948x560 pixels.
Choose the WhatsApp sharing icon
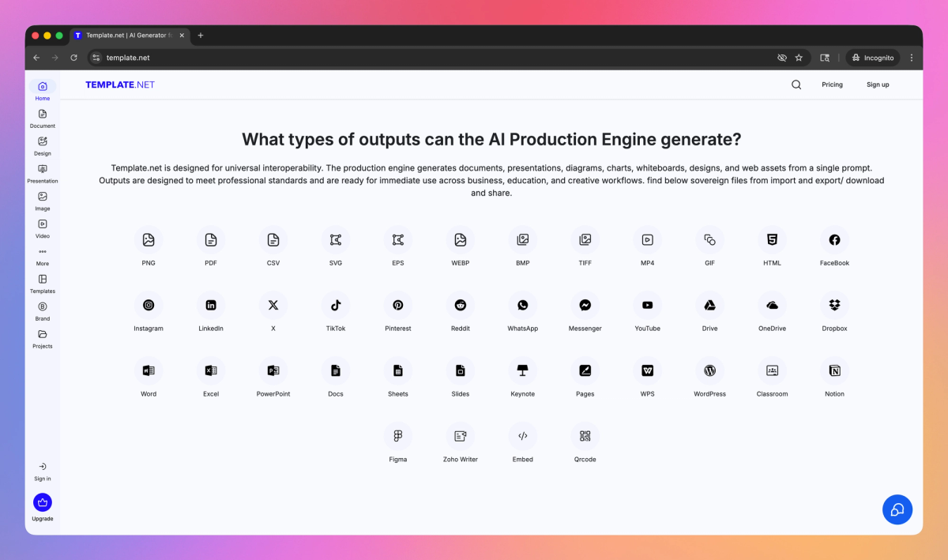522,305
